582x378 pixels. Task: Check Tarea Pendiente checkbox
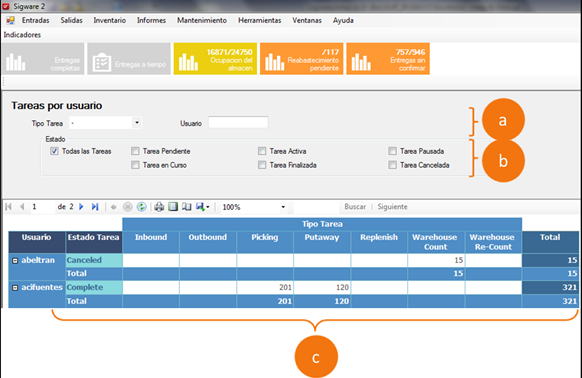135,151
